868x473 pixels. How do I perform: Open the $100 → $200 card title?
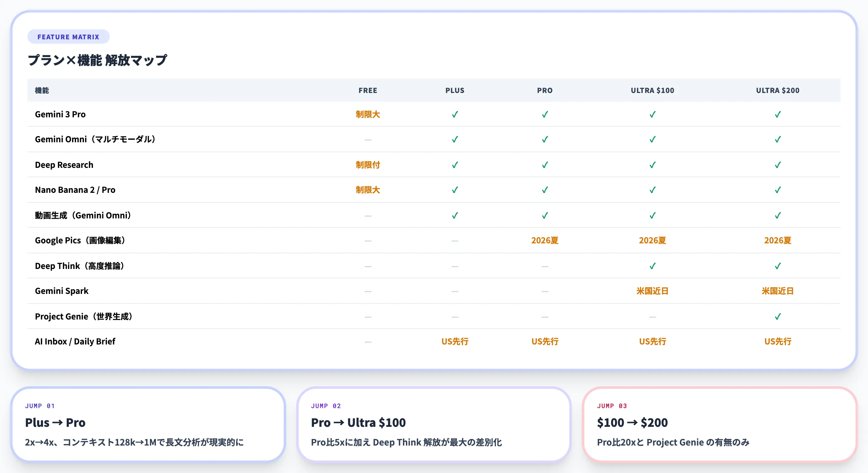(x=632, y=422)
